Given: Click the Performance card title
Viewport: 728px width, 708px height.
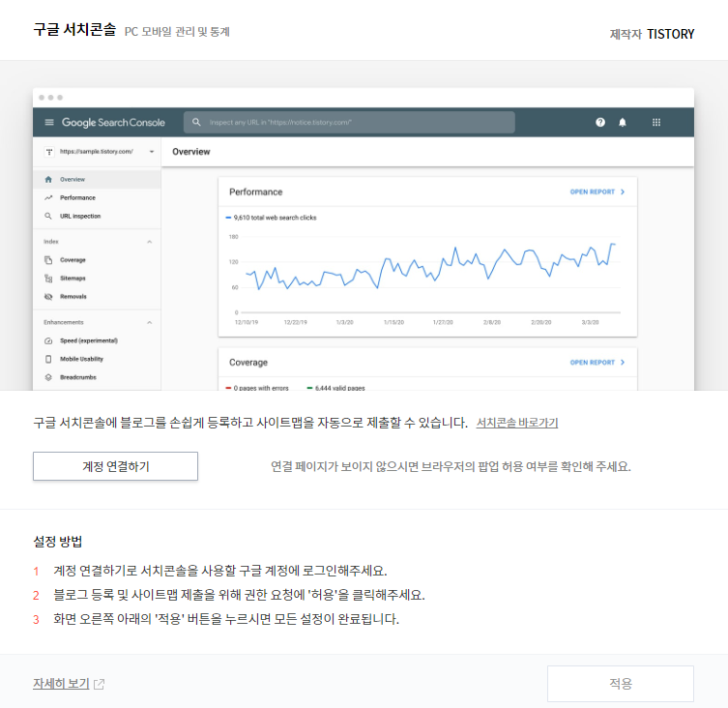Looking at the screenshot, I should [x=256, y=192].
